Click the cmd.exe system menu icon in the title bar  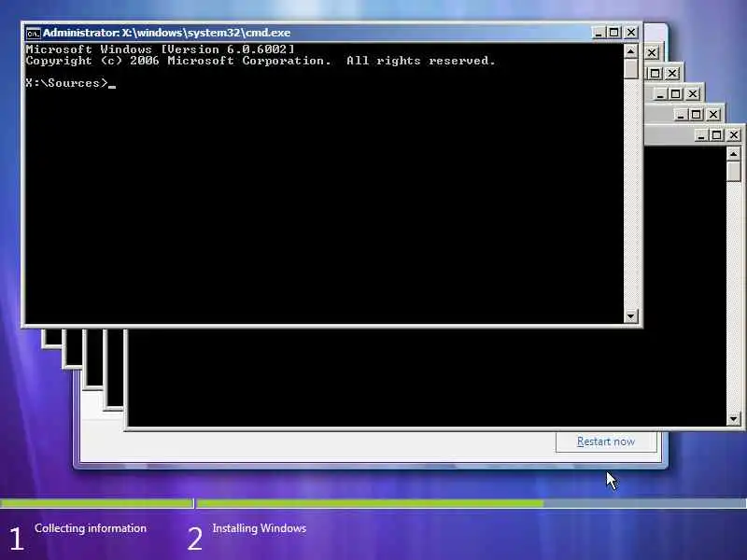33,33
